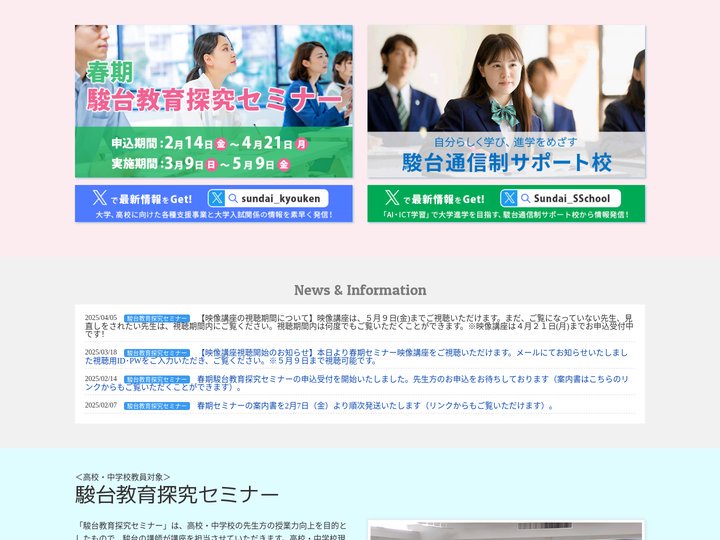Click the 大学、高校に向けた各種支援事業 caption on the blue banner
This screenshot has height=540, width=720.
pyautogui.click(x=214, y=214)
